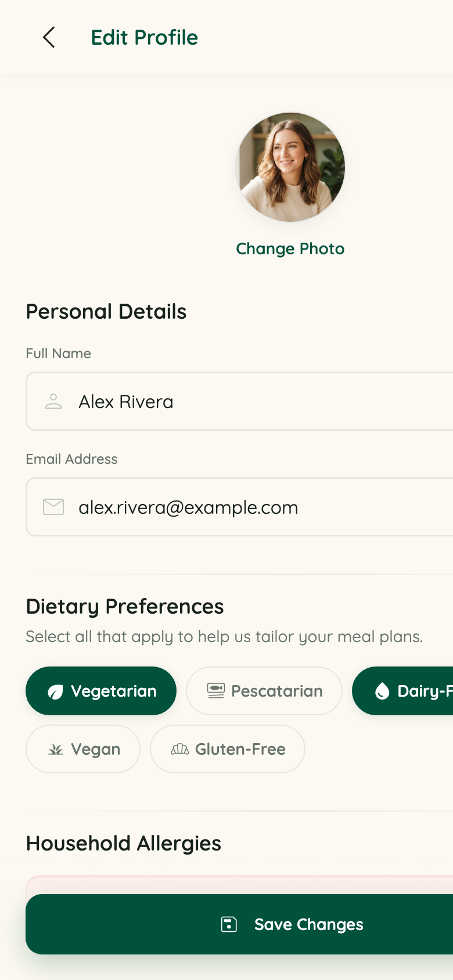
Task: Toggle the Vegan dietary option
Action: [83, 749]
